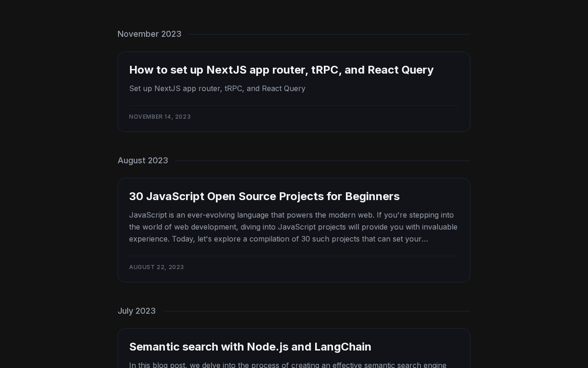Click the divider line beside July 2023

pyautogui.click(x=317, y=311)
